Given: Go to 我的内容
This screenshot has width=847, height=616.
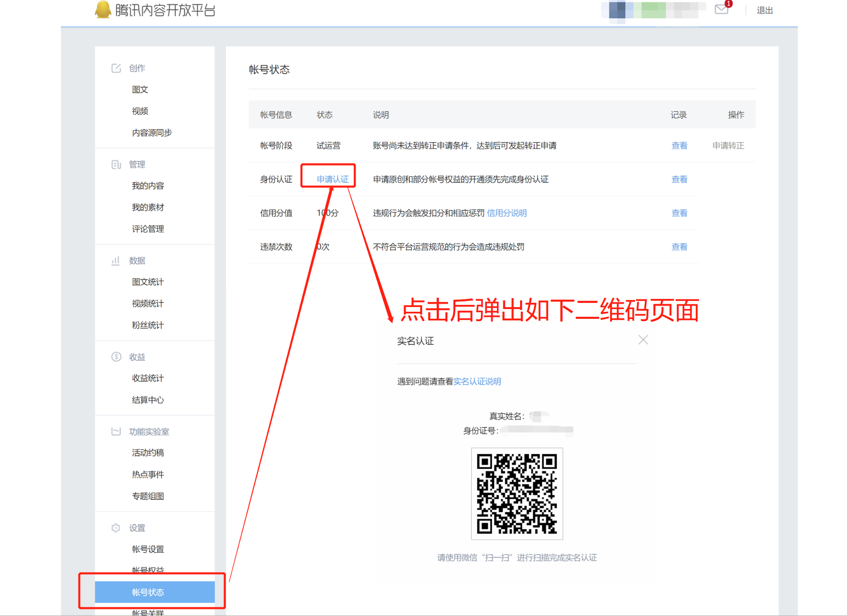Looking at the screenshot, I should pyautogui.click(x=148, y=186).
